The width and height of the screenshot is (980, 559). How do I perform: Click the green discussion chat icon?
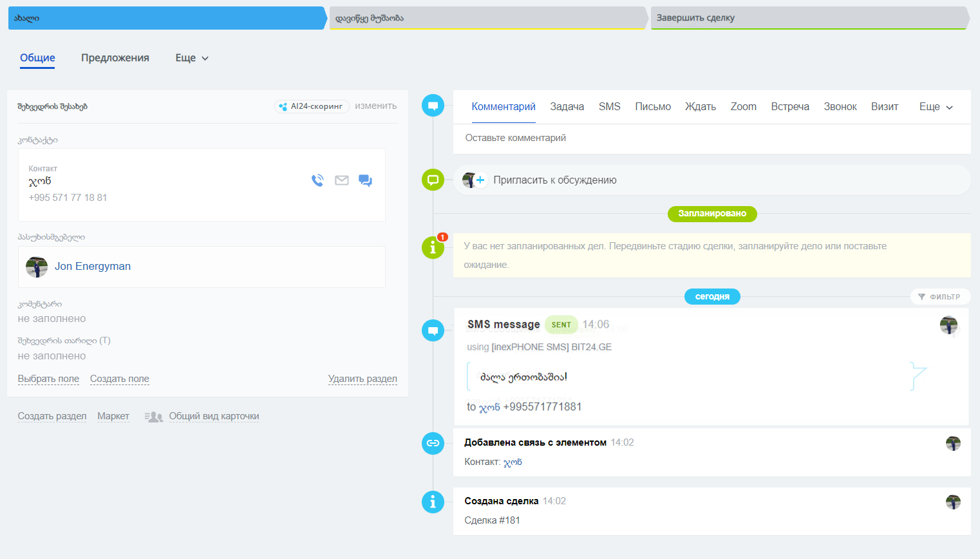click(433, 180)
